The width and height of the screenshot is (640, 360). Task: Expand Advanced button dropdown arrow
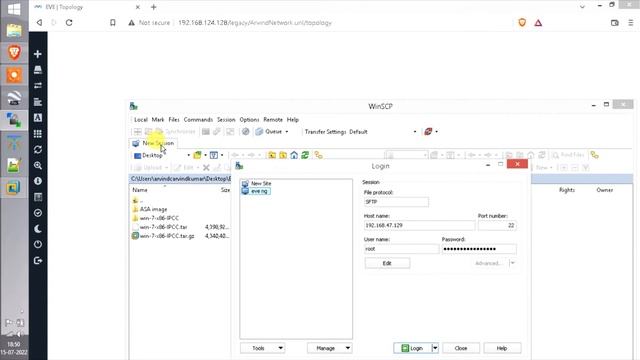pos(513,263)
